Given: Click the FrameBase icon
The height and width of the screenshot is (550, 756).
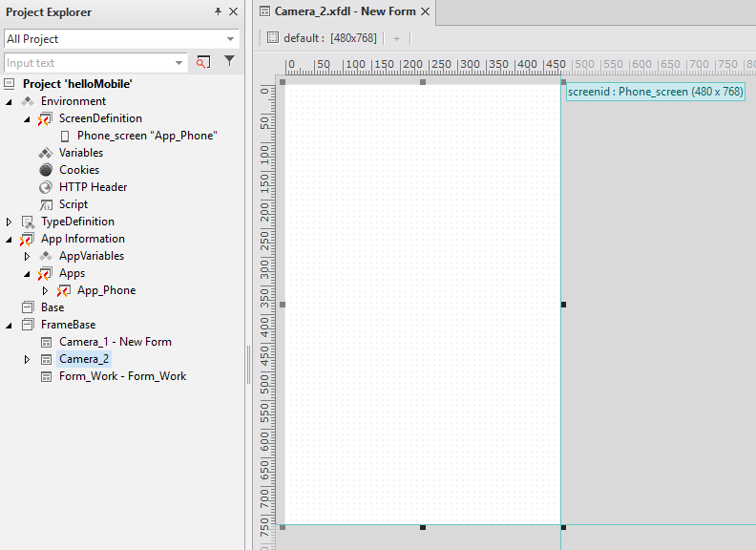Looking at the screenshot, I should tap(28, 325).
